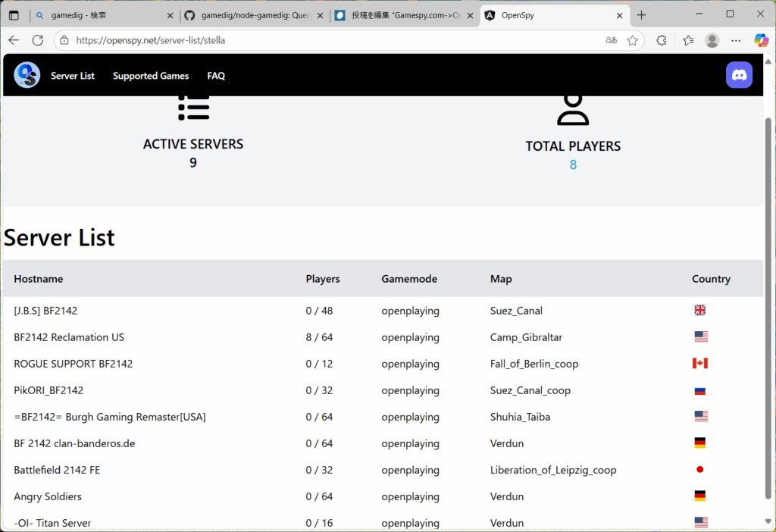Screen dimensions: 776x532
Task: Click the Germany flag for Angry Soldiers
Action: 699,496
